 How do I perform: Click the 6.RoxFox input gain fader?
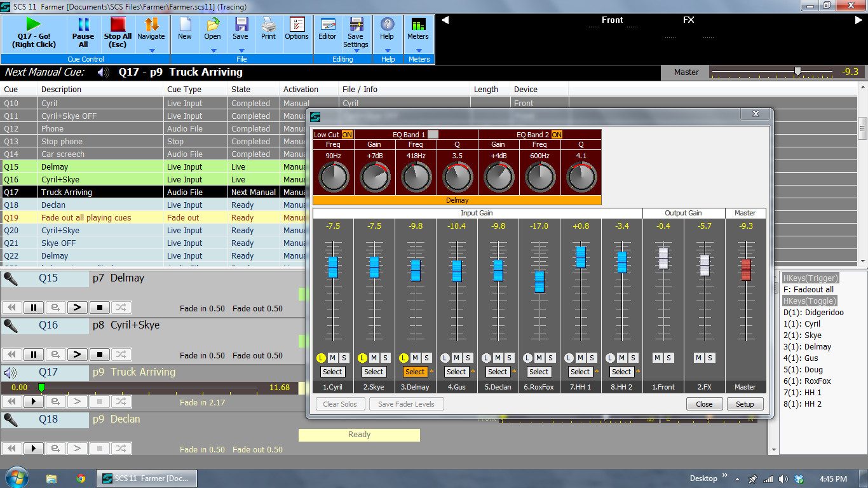click(x=539, y=281)
